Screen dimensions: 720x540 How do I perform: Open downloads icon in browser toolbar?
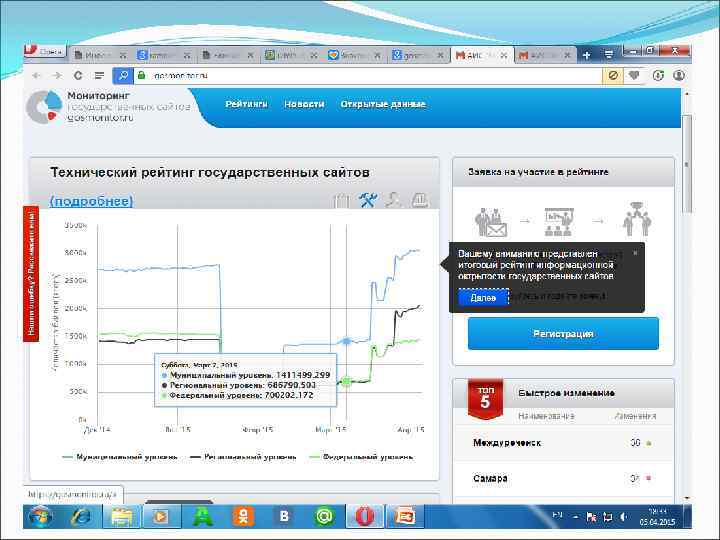pyautogui.click(x=658, y=75)
